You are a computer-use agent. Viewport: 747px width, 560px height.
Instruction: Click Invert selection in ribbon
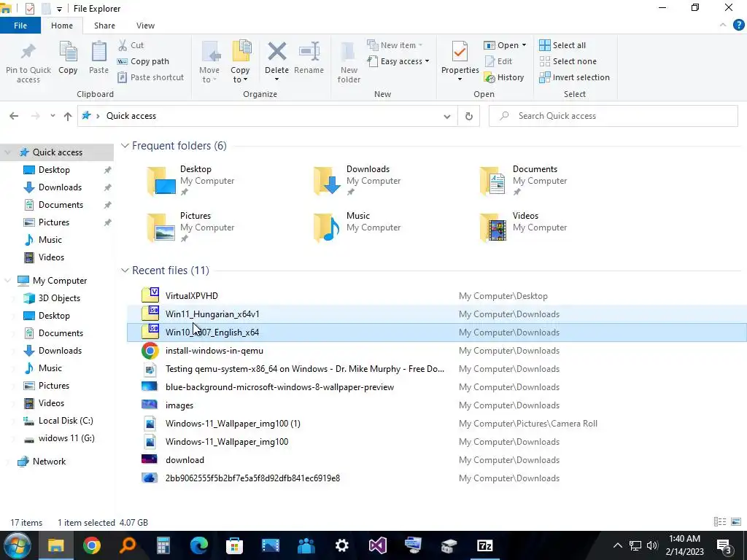tap(575, 77)
